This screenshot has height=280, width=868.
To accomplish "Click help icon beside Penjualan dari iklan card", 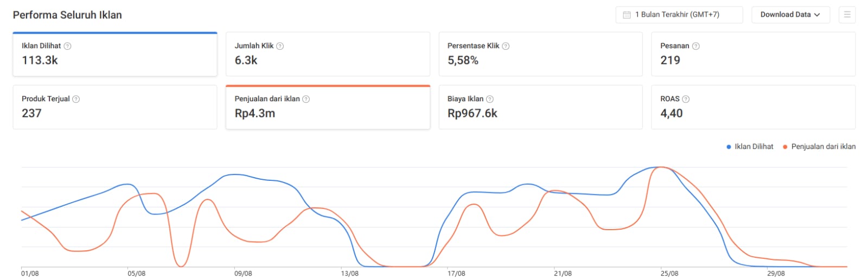I will (306, 99).
